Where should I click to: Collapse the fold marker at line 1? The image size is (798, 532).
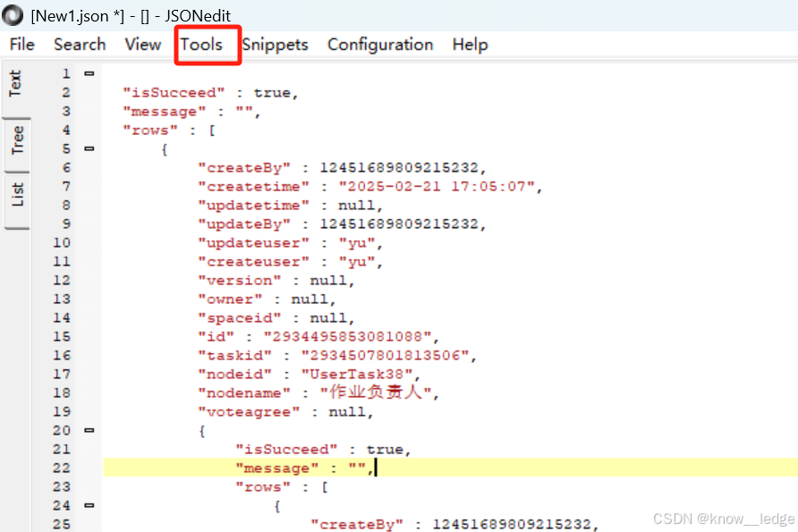89,73
